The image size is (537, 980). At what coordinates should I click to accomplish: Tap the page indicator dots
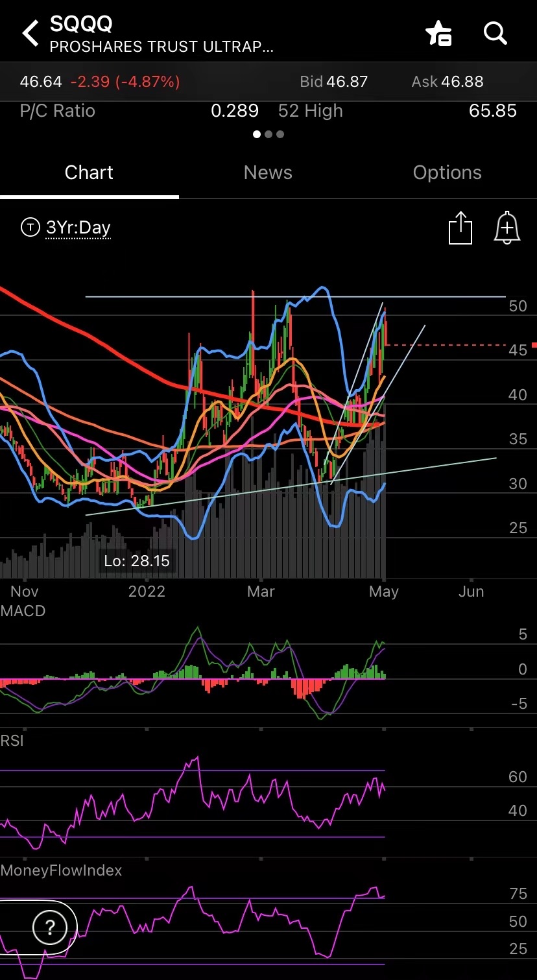point(268,134)
